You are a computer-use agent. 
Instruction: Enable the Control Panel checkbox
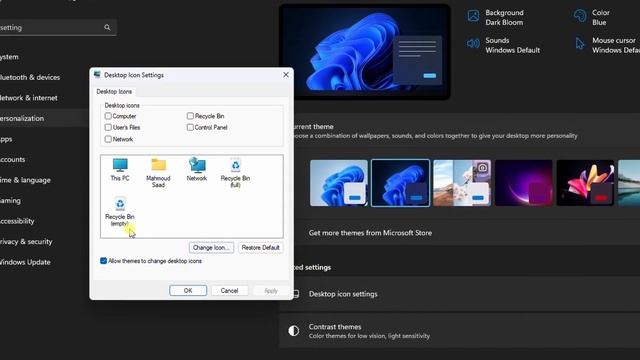pyautogui.click(x=190, y=127)
